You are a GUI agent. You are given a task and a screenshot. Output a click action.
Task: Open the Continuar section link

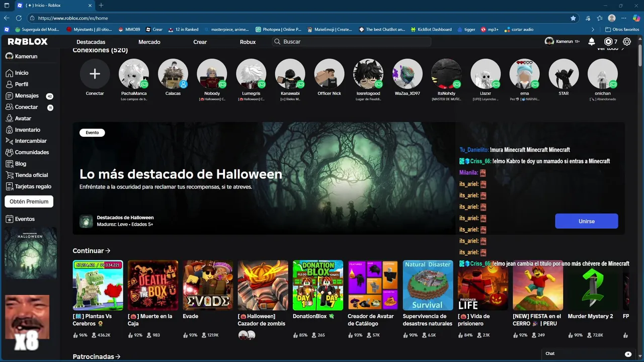pos(92,250)
